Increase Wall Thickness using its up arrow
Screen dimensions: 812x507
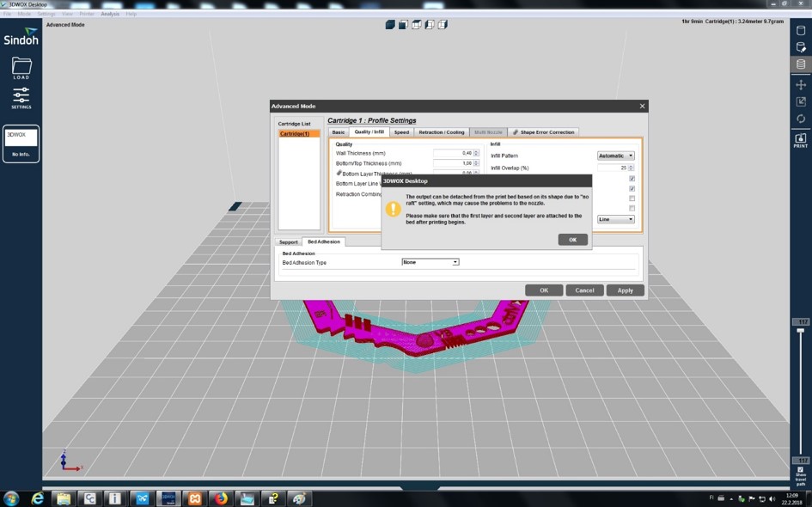point(476,152)
